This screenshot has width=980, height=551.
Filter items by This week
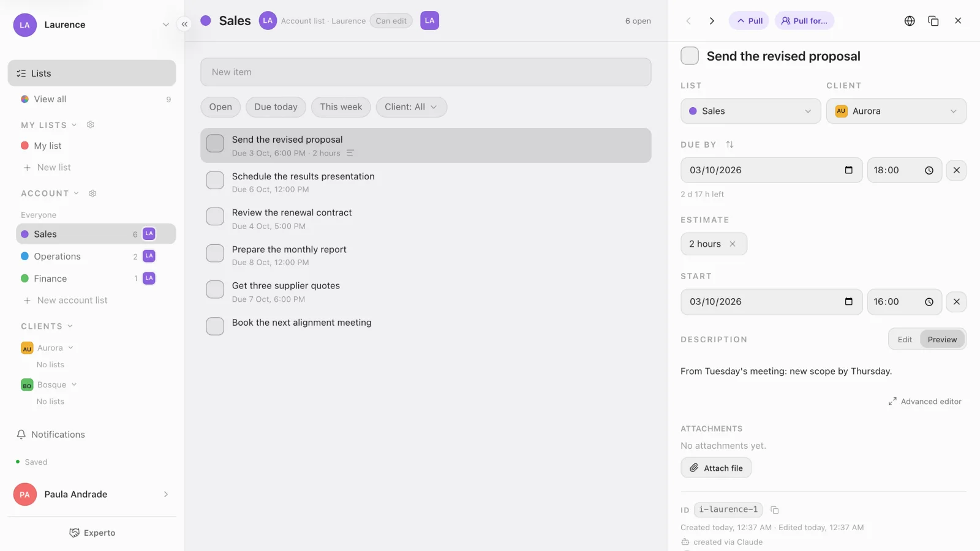tap(341, 107)
